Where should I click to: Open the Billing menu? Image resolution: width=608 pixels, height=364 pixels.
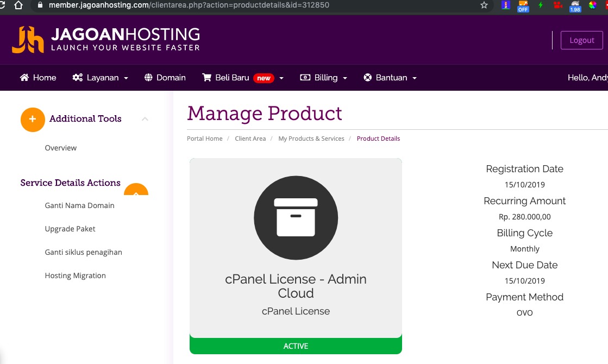323,78
